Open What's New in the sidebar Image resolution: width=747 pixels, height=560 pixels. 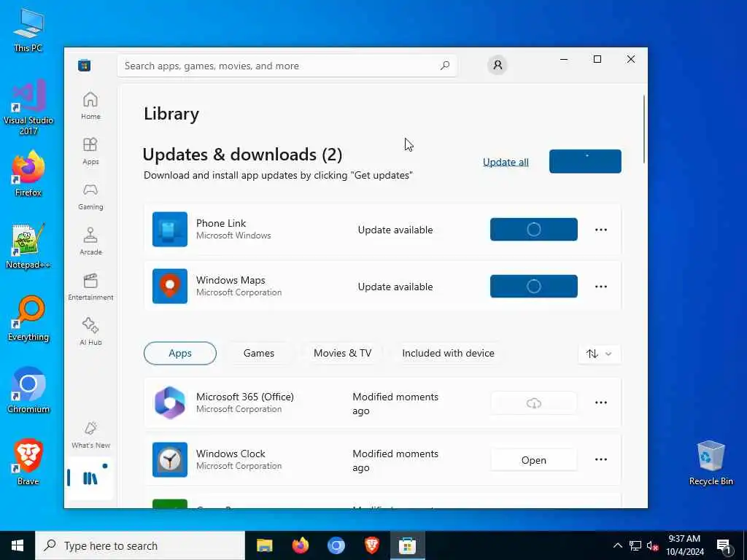pos(90,435)
